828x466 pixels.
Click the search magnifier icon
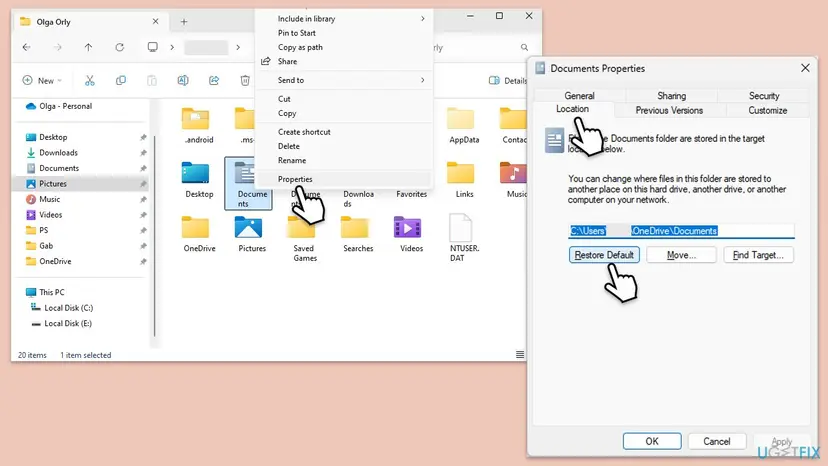pyautogui.click(x=524, y=48)
